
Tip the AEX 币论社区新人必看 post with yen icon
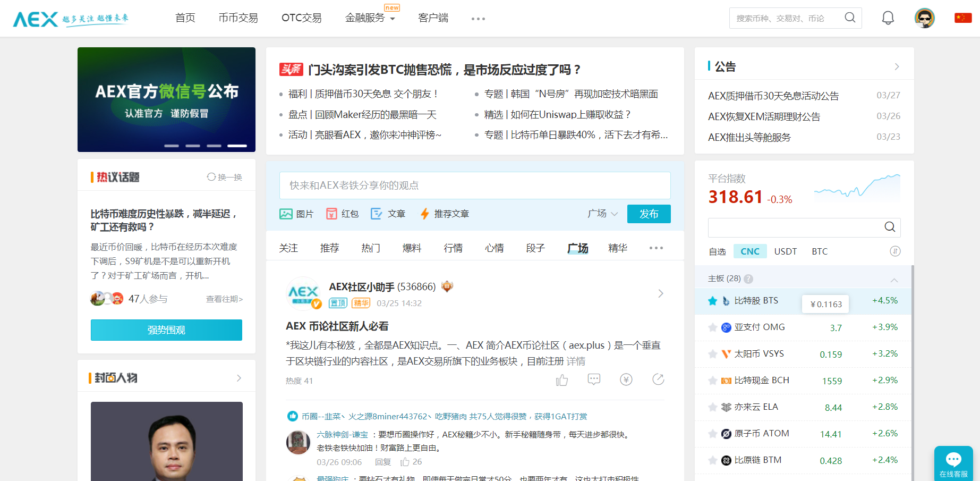tap(626, 379)
